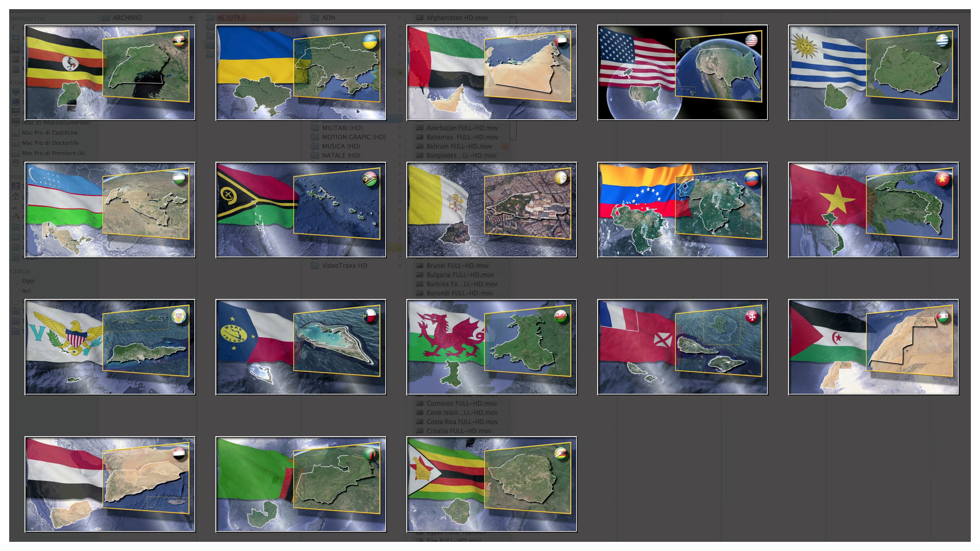The width and height of the screenshot is (980, 551).
Task: Choose the 'Oggi' search in Finder sidebar
Action: click(28, 281)
